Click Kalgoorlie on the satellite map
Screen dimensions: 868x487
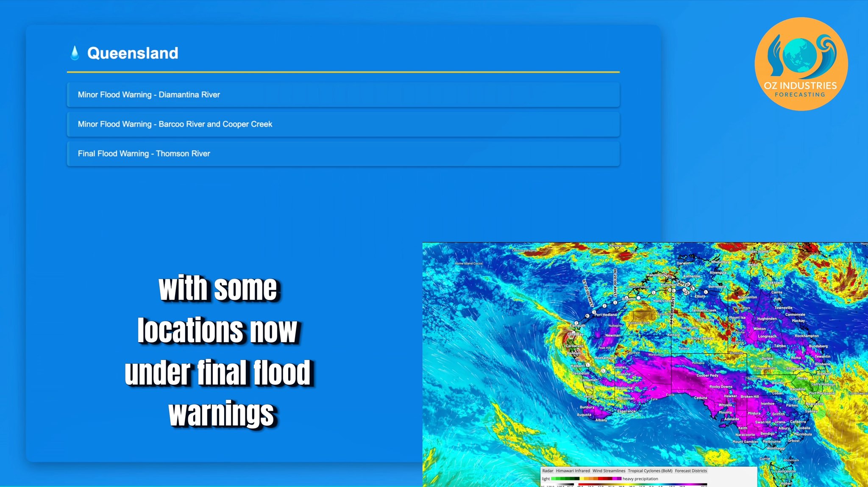(x=623, y=388)
